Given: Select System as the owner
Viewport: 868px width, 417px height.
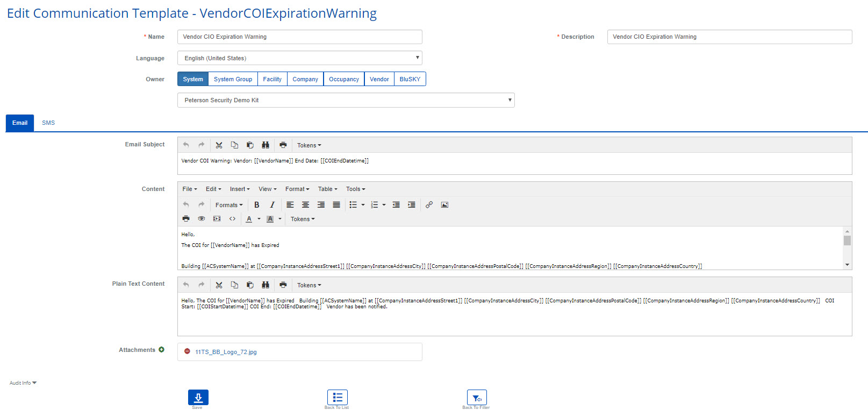Looking at the screenshot, I should (x=193, y=79).
